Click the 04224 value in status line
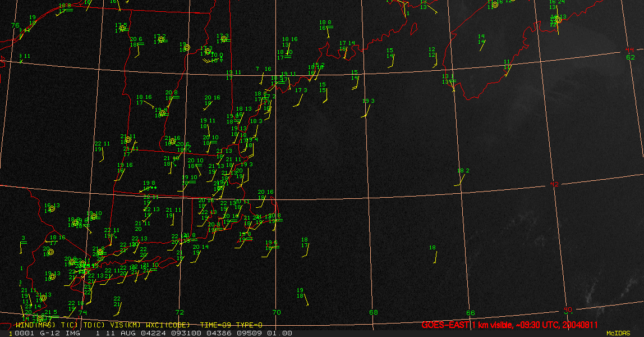 coord(153,333)
